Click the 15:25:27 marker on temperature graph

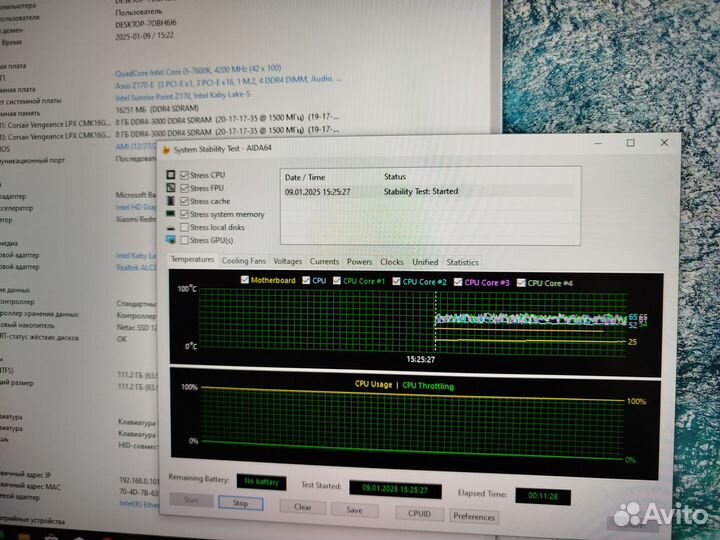tap(421, 359)
